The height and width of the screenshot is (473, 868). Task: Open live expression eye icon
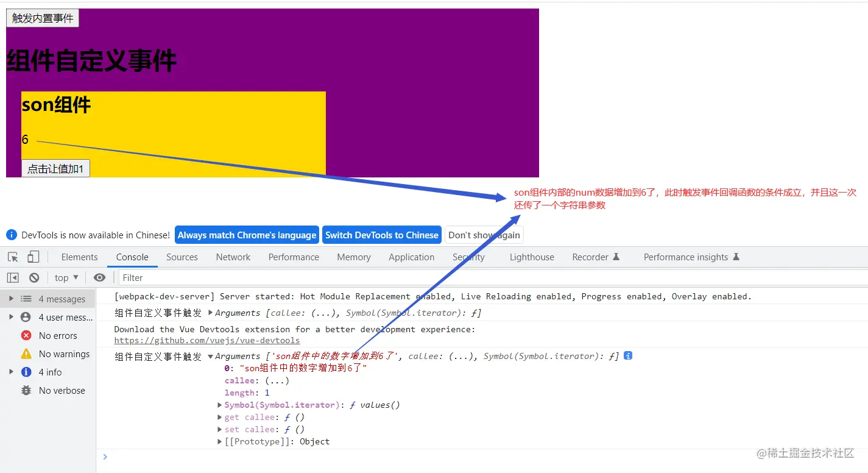click(x=99, y=277)
